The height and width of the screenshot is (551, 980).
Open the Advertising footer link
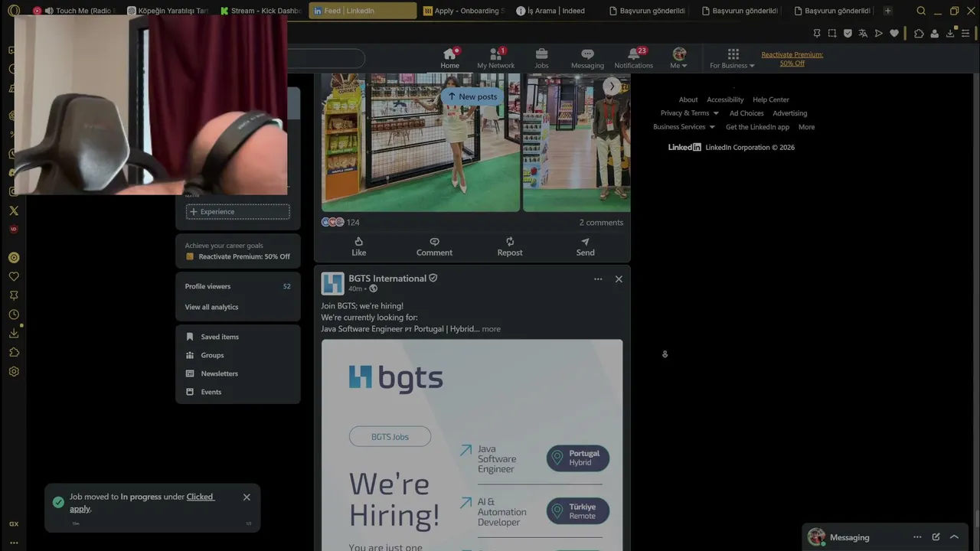coord(790,113)
